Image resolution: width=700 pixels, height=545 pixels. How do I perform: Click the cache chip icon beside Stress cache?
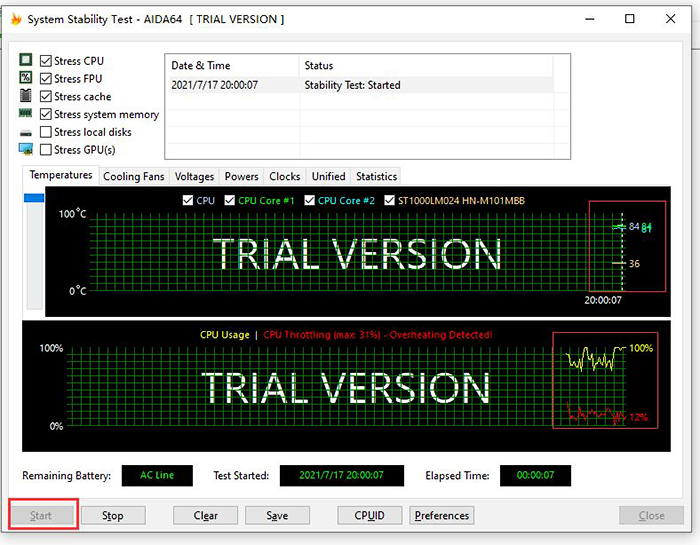click(x=26, y=96)
